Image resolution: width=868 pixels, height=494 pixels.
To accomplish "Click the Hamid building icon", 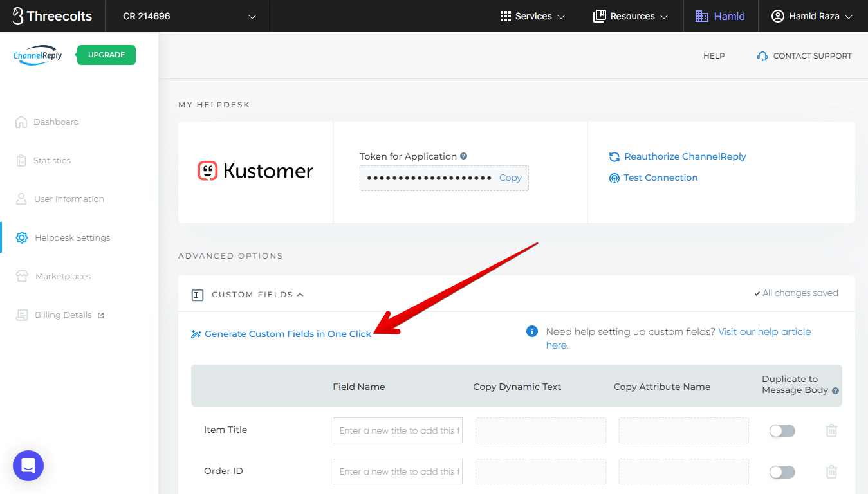I will 702,16.
